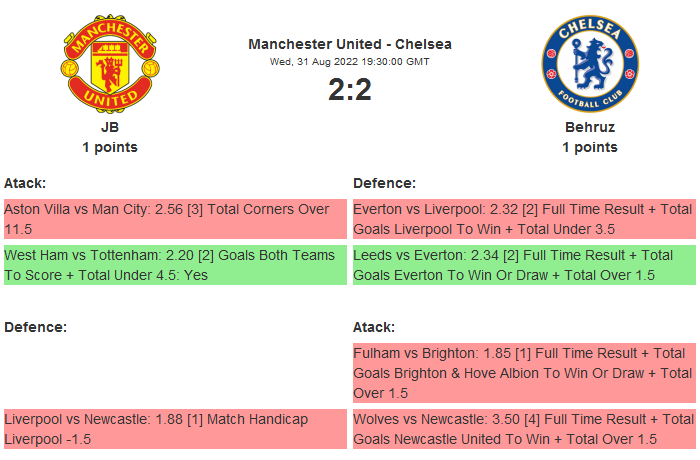The width and height of the screenshot is (700, 460).
Task: Click the match date Wed, 31 Aug 2022
Action: click(350, 61)
